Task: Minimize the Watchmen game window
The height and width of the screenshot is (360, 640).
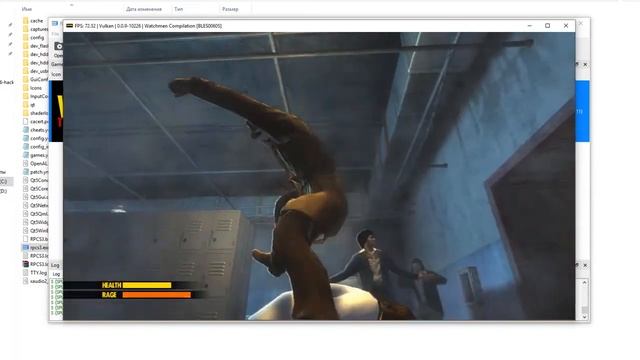Action: tap(530, 26)
